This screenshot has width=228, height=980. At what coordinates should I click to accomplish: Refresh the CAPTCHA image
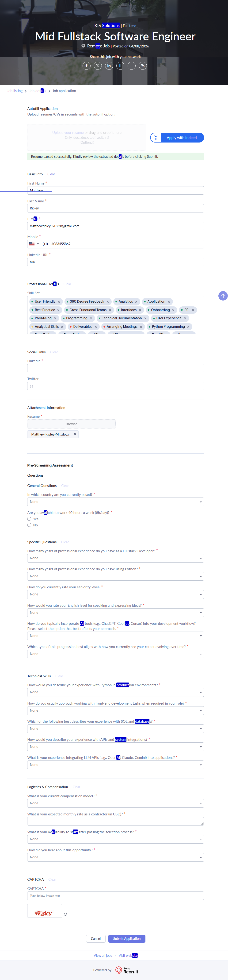65,914
